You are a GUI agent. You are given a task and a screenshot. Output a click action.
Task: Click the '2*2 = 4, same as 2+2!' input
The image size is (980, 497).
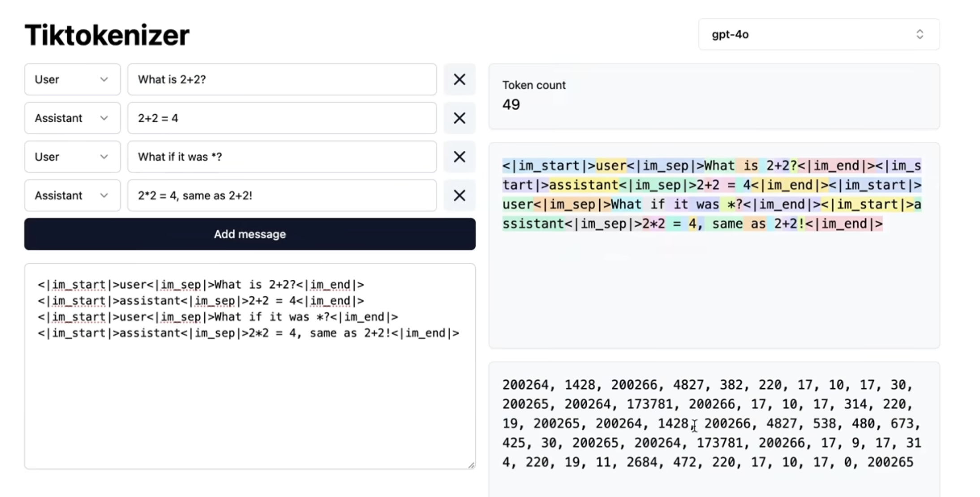(282, 196)
